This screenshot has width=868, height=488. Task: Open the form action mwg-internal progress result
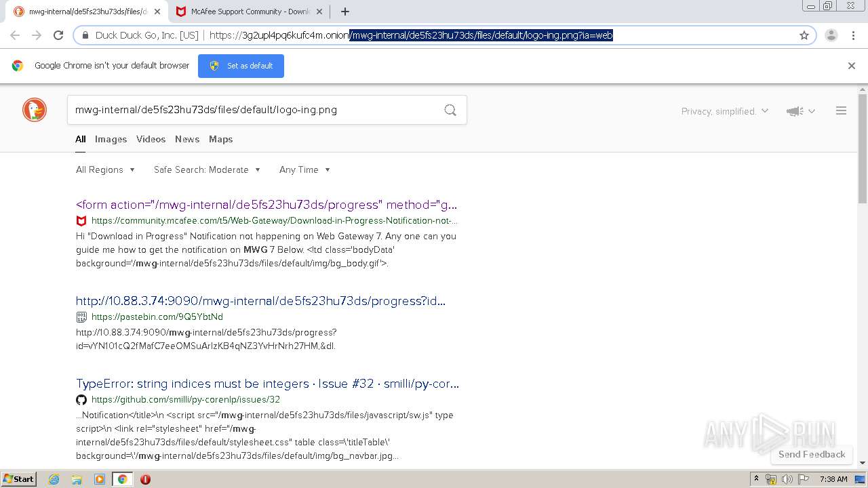[x=267, y=205]
